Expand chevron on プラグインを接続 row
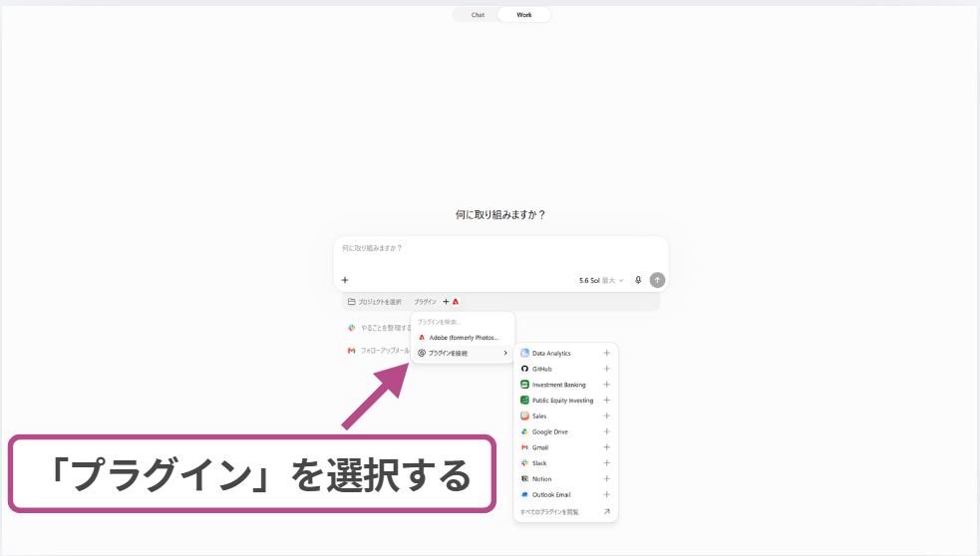Image resolution: width=980 pixels, height=556 pixels. point(505,353)
